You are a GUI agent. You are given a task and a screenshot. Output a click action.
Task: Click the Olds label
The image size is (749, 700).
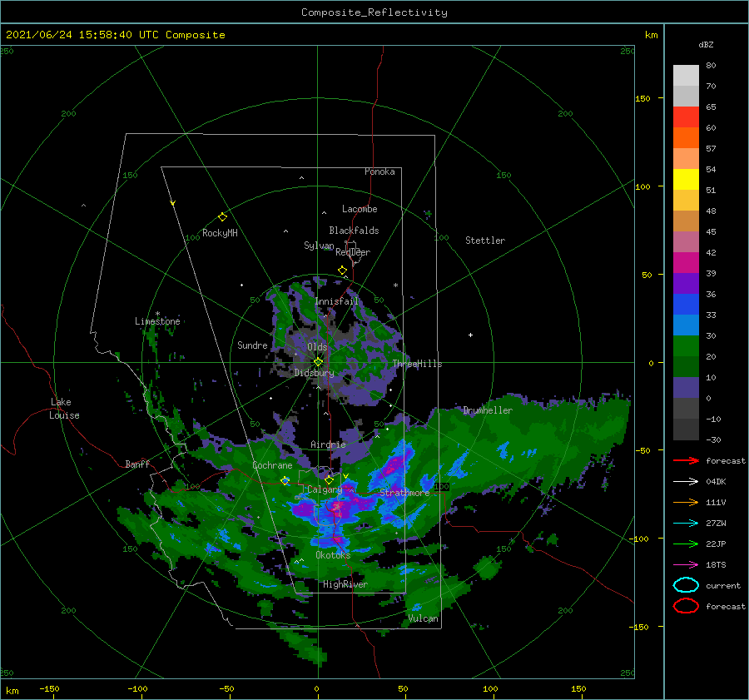(x=317, y=347)
